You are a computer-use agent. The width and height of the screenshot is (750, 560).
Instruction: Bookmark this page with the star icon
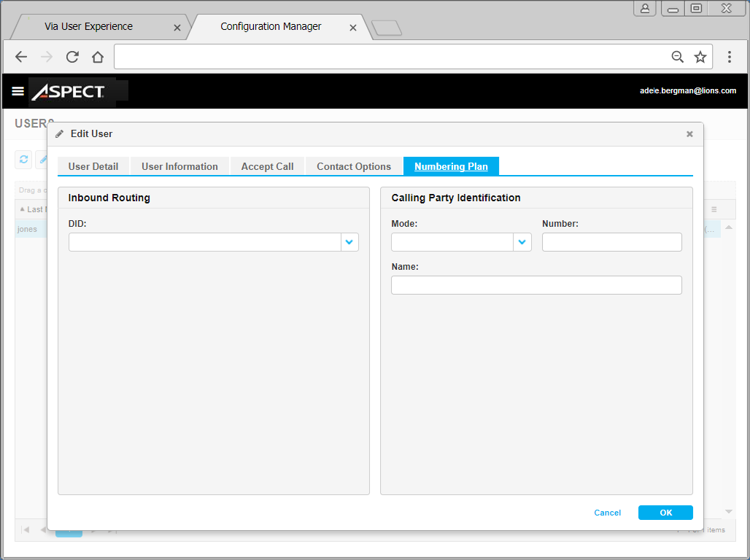tap(700, 56)
